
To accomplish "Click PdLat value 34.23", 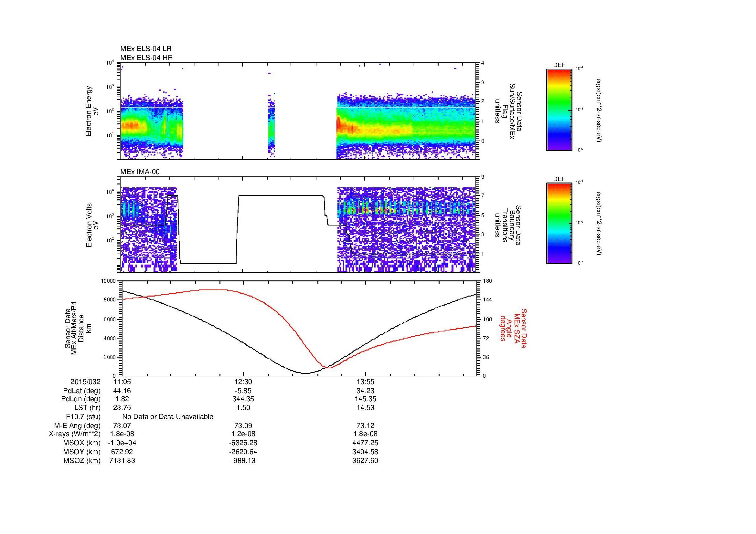I will (x=365, y=391).
